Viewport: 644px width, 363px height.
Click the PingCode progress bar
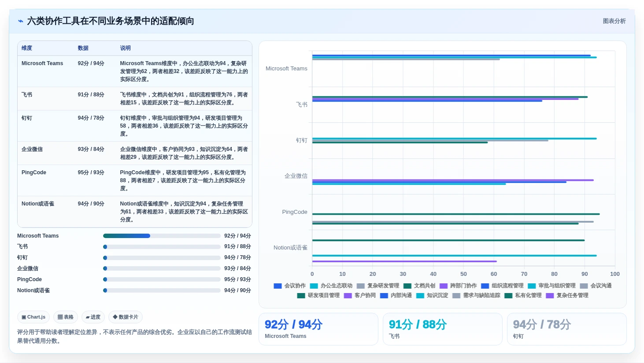[x=162, y=279]
